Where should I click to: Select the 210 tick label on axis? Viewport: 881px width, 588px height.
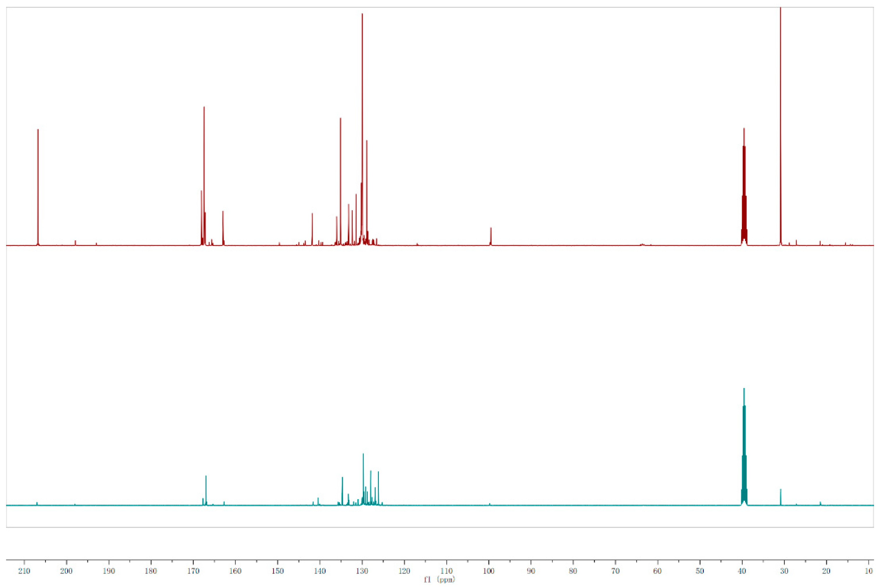pyautogui.click(x=24, y=570)
